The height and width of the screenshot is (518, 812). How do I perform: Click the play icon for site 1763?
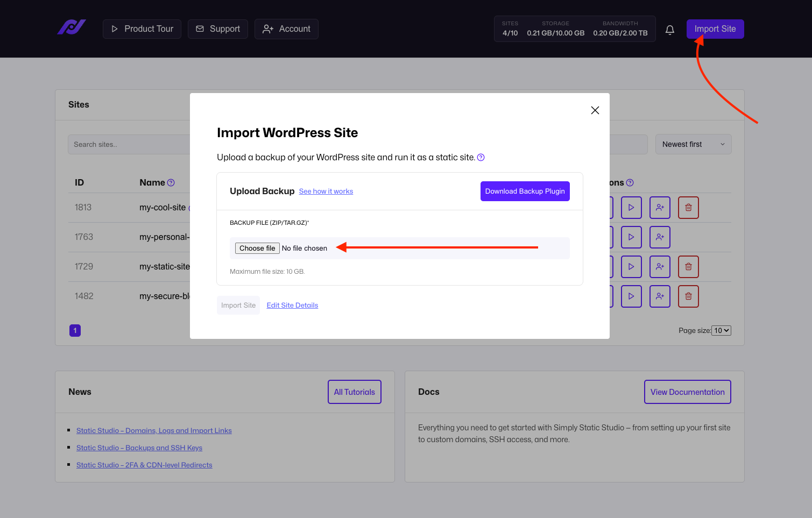click(x=631, y=237)
